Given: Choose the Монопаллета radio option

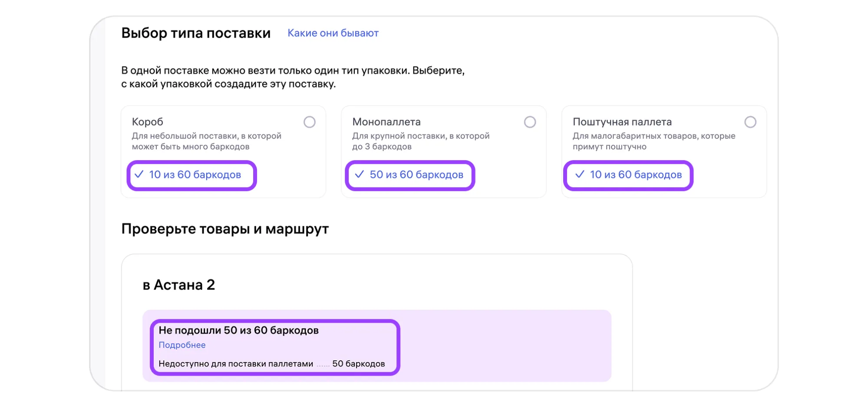Looking at the screenshot, I should tap(530, 122).
